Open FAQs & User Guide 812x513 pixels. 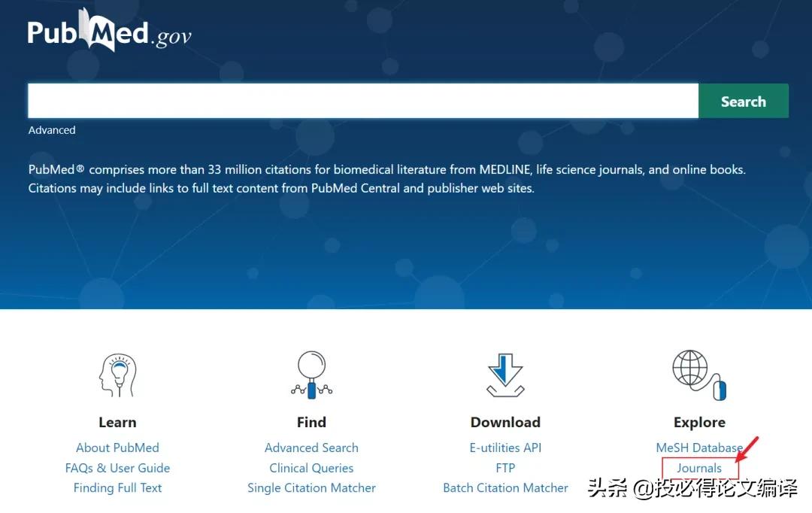click(117, 467)
